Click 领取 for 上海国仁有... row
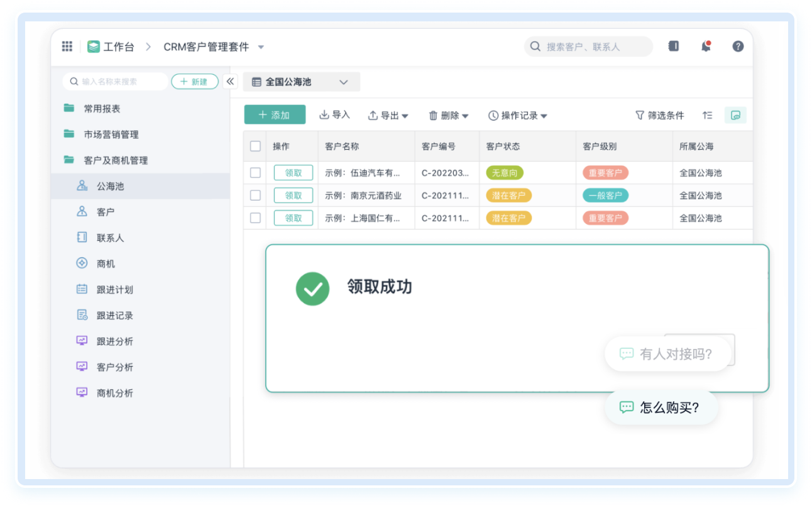The height and width of the screenshot is (508, 812). [x=294, y=218]
